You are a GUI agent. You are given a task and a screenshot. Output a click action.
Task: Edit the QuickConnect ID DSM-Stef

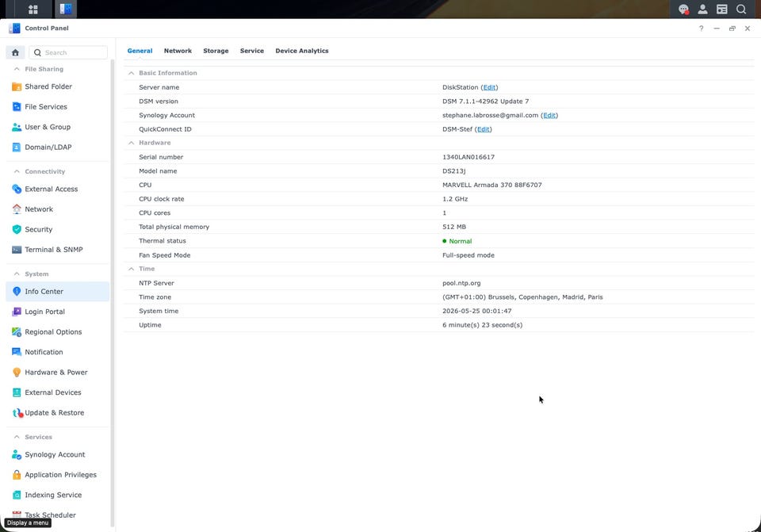[x=484, y=129]
